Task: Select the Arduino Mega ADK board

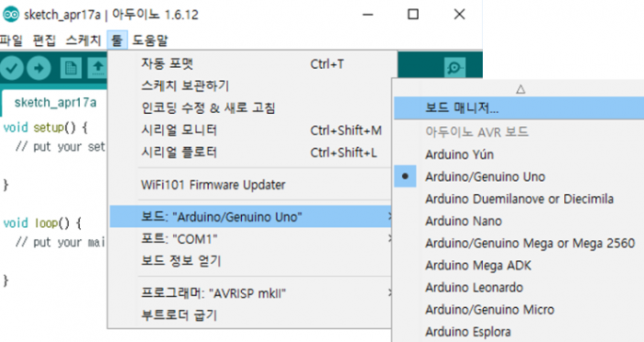Action: pos(519,265)
